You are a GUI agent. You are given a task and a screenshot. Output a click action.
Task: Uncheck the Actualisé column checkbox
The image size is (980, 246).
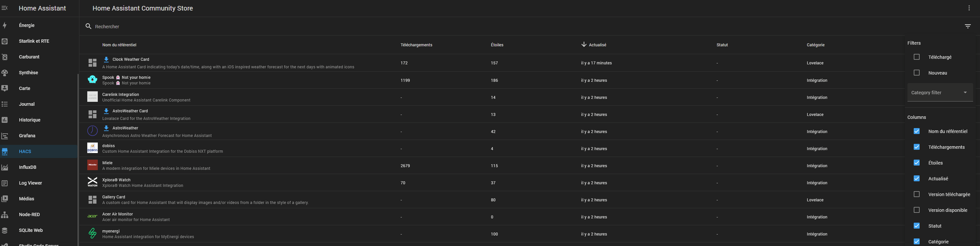(x=916, y=179)
